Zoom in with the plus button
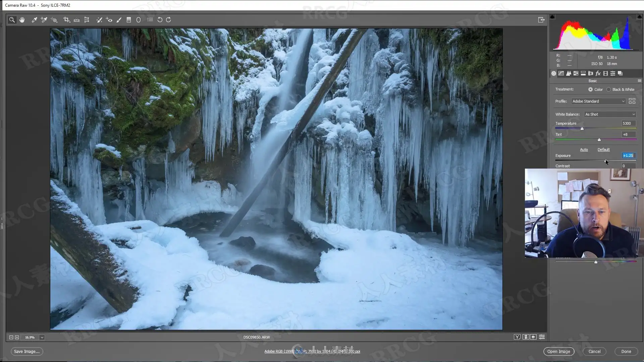This screenshot has height=362, width=644. pyautogui.click(x=17, y=338)
